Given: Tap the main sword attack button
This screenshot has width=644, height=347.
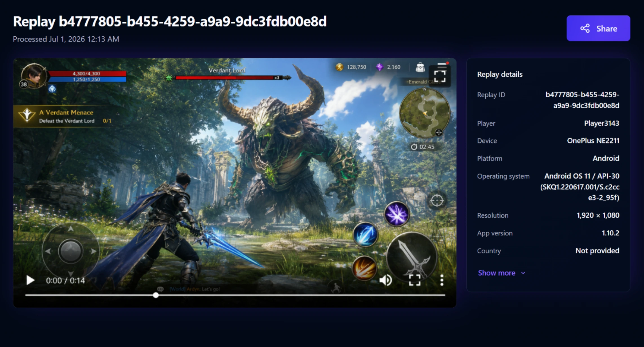Looking at the screenshot, I should (412, 257).
